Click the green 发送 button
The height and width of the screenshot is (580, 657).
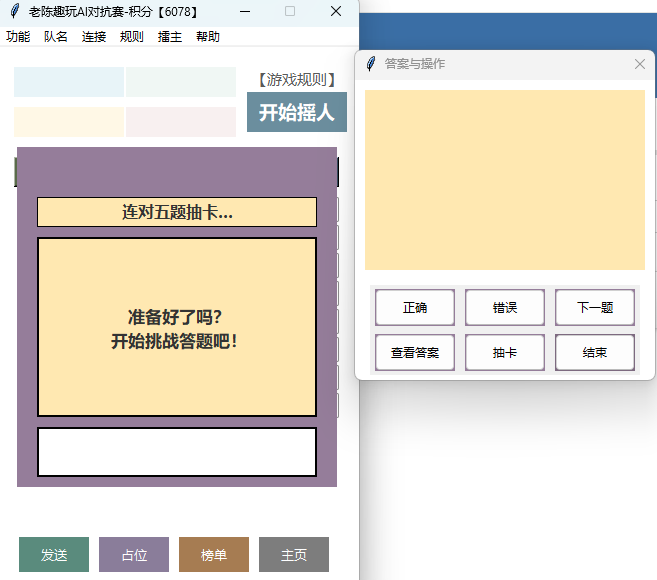click(x=54, y=555)
